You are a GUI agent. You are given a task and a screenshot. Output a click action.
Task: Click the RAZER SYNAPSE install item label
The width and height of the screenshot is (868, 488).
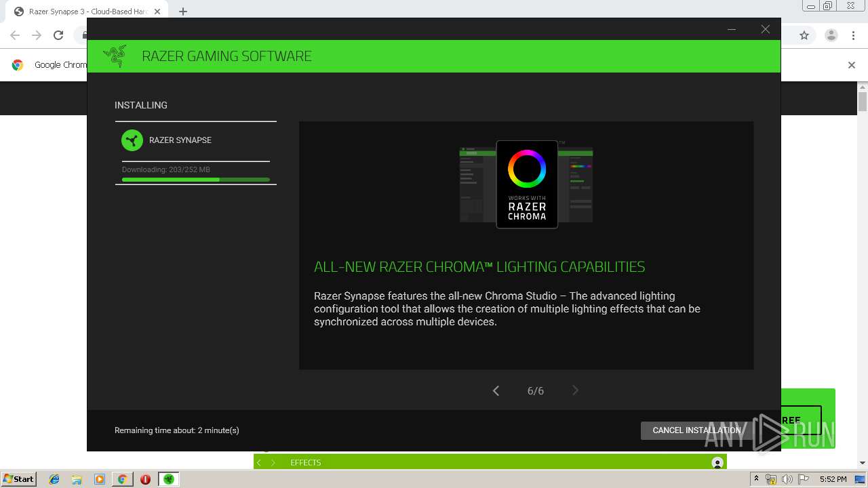pos(180,140)
